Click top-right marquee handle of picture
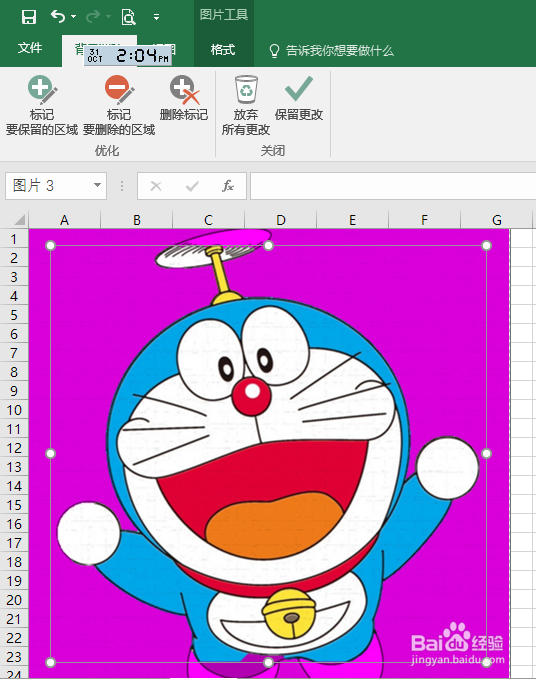The image size is (536, 679). click(x=486, y=246)
